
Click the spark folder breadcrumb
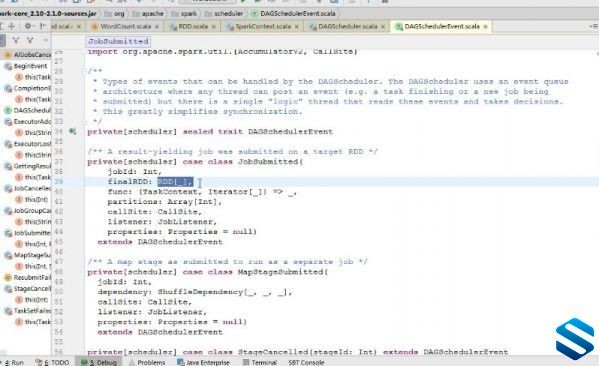point(184,14)
